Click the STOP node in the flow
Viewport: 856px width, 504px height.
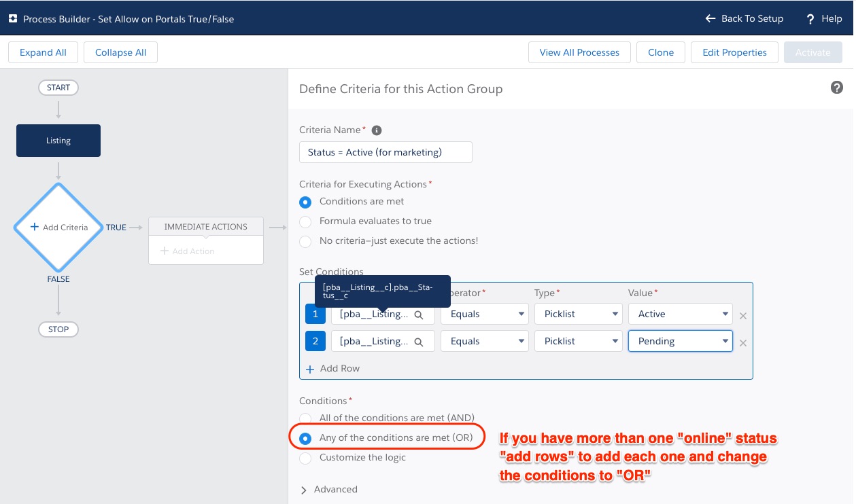(x=58, y=329)
